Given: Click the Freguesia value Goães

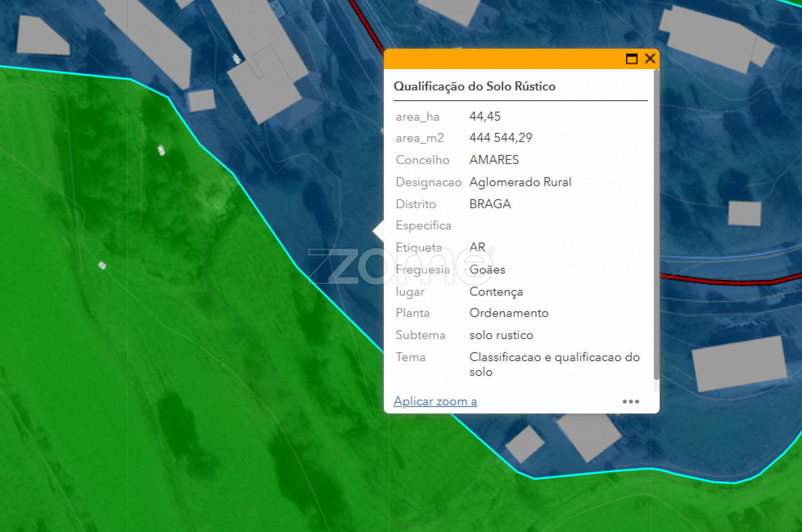Looking at the screenshot, I should click(x=487, y=270).
